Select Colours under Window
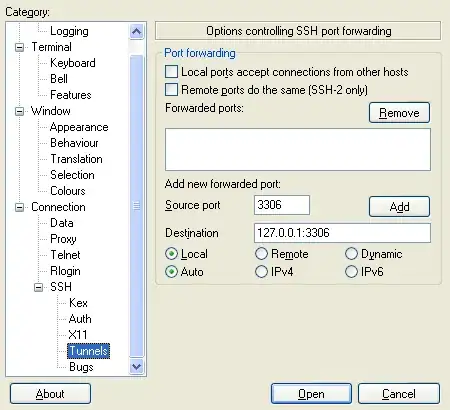This screenshot has height=410, width=450. (x=68, y=191)
